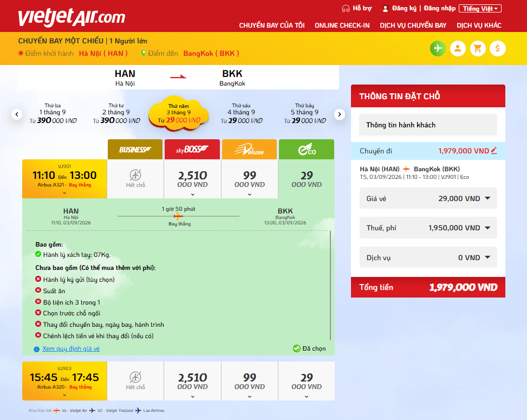Image resolution: width=527 pixels, height=420 pixels.
Task: Click the Đã chọn green checkmark
Action: point(296,348)
